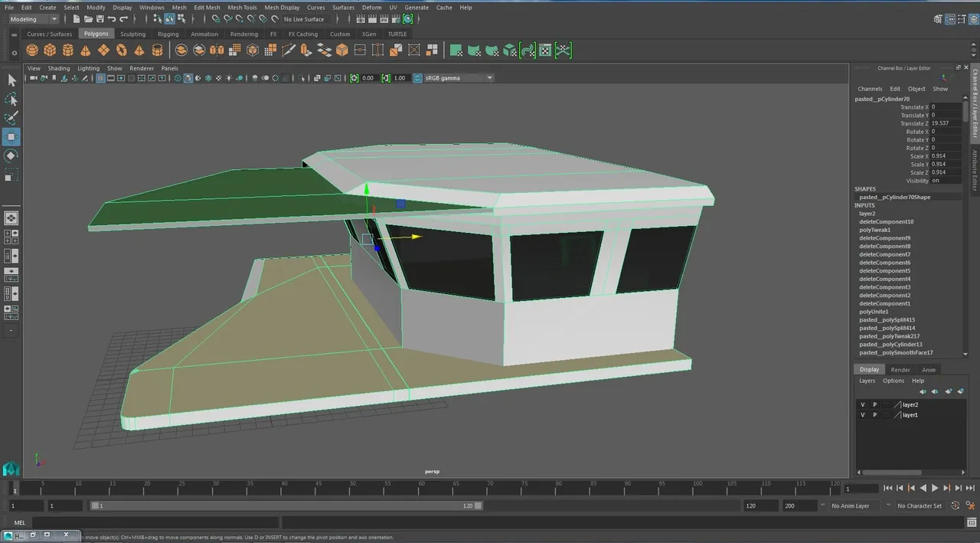Screen dimensions: 980x543
Task: Create a polygon pyramid from the shelf
Action: click(139, 51)
